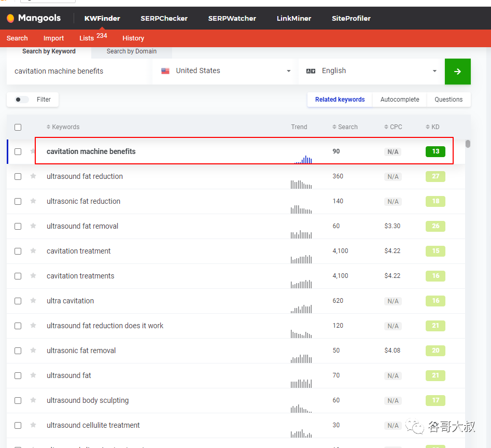Open the United States country dropdown
491x448 pixels.
[x=225, y=71]
